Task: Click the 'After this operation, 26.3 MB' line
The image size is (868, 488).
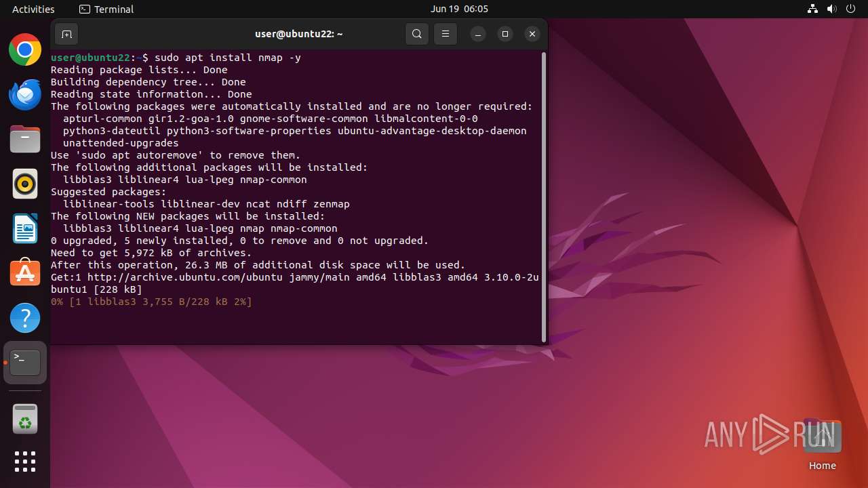Action: tap(258, 265)
